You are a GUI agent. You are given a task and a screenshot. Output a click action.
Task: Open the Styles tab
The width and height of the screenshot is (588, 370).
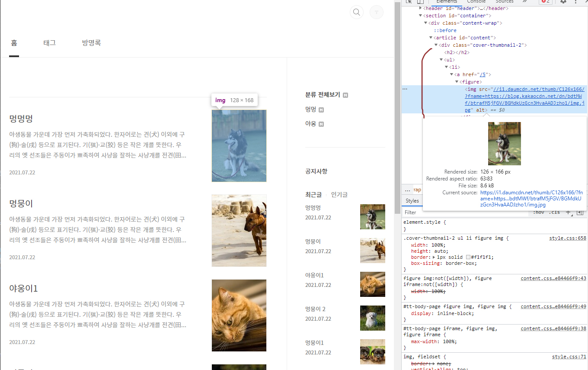(412, 201)
